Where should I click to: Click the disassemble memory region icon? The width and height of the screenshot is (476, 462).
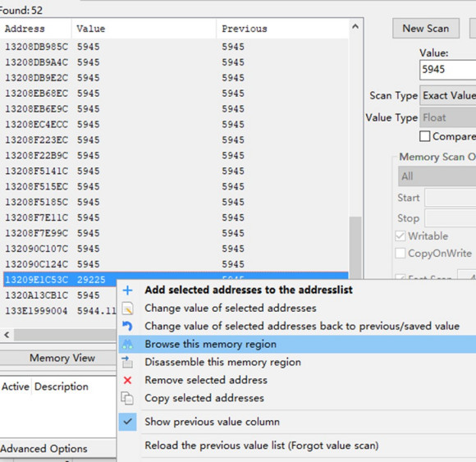click(x=127, y=362)
